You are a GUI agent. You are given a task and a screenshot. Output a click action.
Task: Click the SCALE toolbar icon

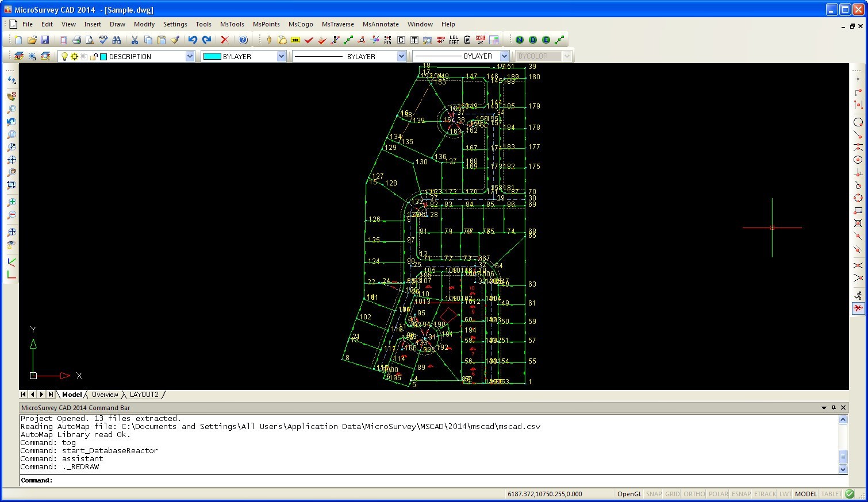(x=481, y=40)
